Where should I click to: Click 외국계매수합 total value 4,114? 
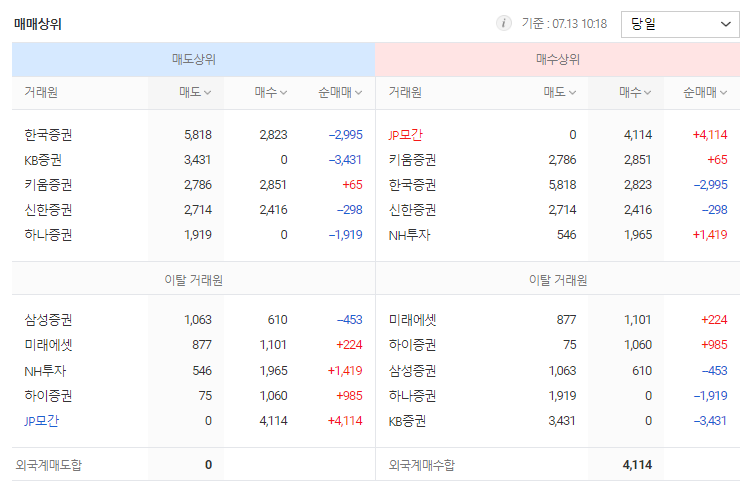[637, 465]
